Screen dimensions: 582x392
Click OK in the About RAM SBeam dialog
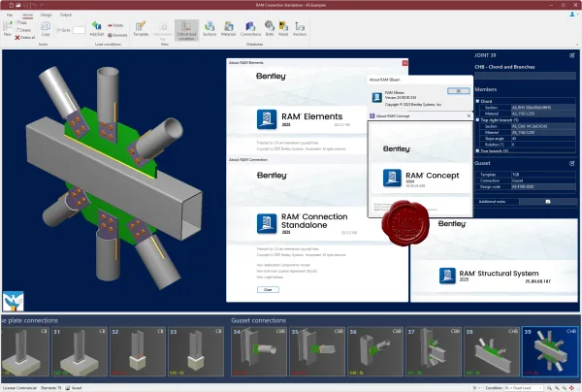[459, 91]
